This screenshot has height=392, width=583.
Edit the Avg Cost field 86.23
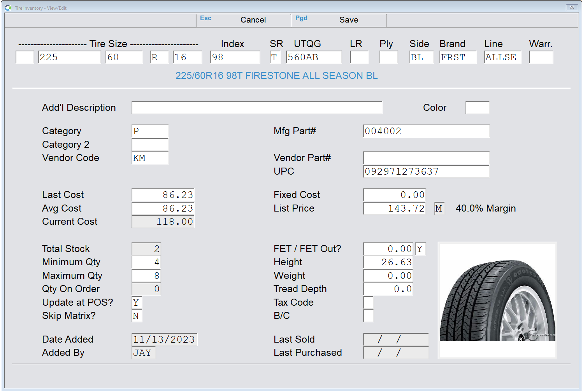pos(163,208)
